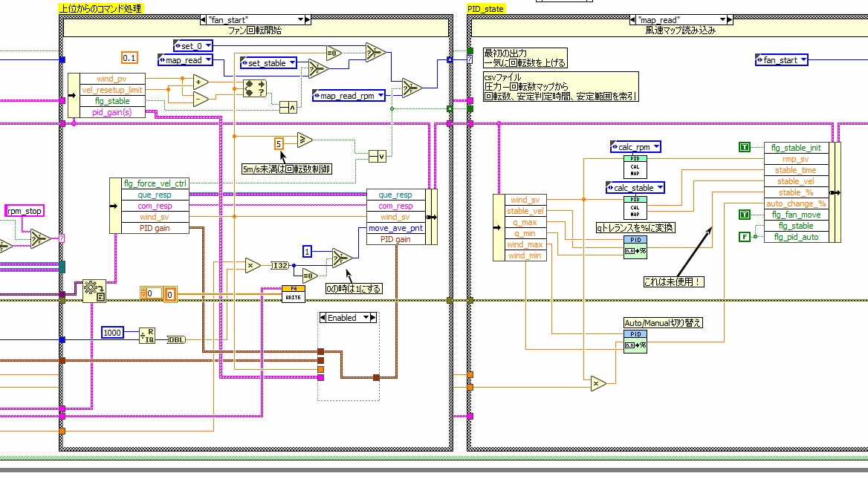This screenshot has height=479, width=868.
Task: Click the pid_gain(s) unbundle element
Action: pos(112,111)
